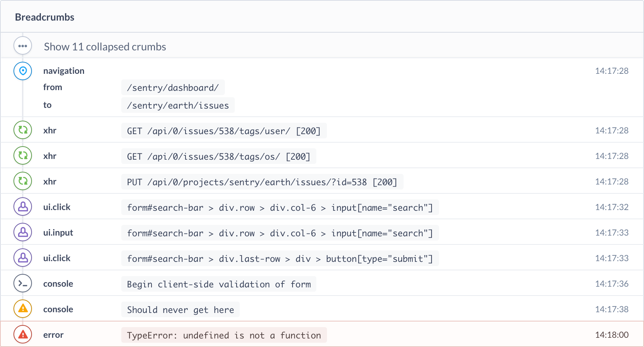
Task: Select the Begin client-side validation console message
Action: point(218,284)
